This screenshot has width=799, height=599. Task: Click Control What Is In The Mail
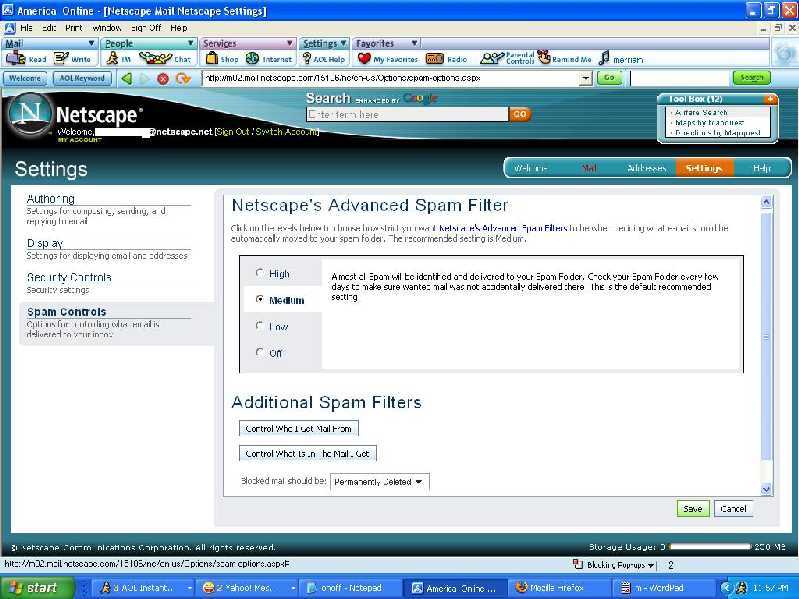point(308,453)
